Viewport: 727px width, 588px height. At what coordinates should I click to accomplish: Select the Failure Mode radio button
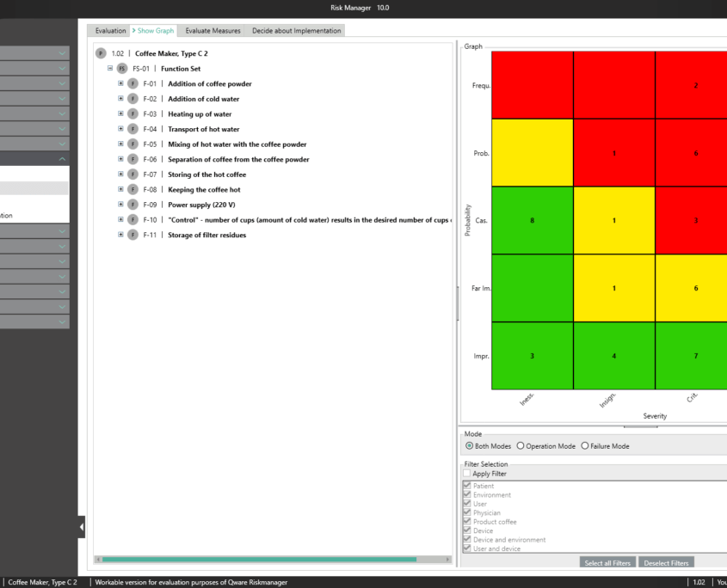tap(585, 446)
